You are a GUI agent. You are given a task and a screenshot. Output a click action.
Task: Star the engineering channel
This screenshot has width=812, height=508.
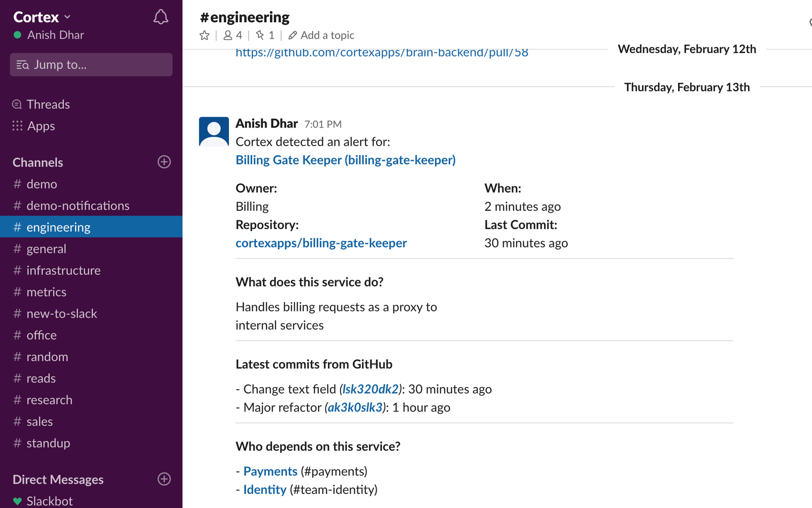(x=205, y=35)
